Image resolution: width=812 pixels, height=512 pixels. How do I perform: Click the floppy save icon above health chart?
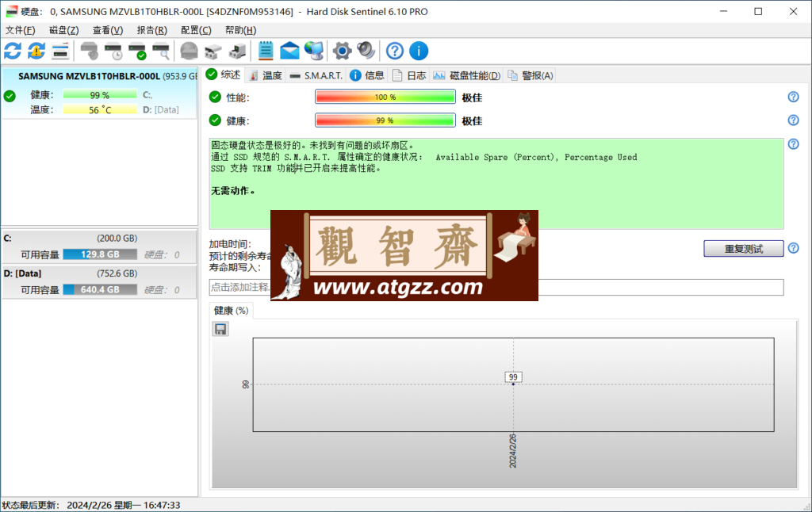220,329
